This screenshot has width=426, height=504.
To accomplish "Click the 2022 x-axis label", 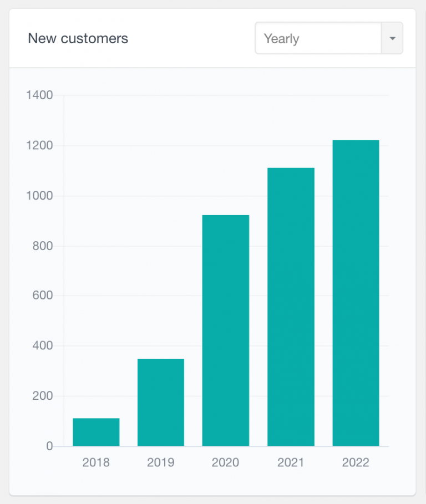I will click(356, 462).
